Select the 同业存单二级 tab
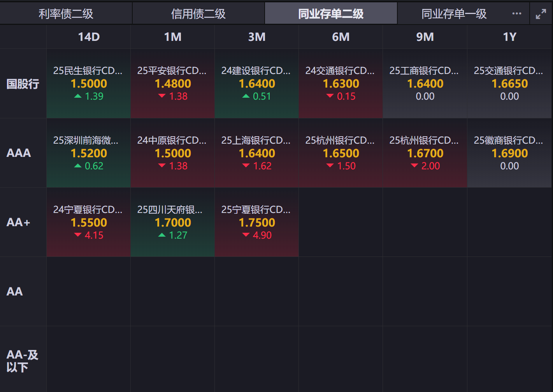The width and height of the screenshot is (553, 392). click(x=331, y=14)
